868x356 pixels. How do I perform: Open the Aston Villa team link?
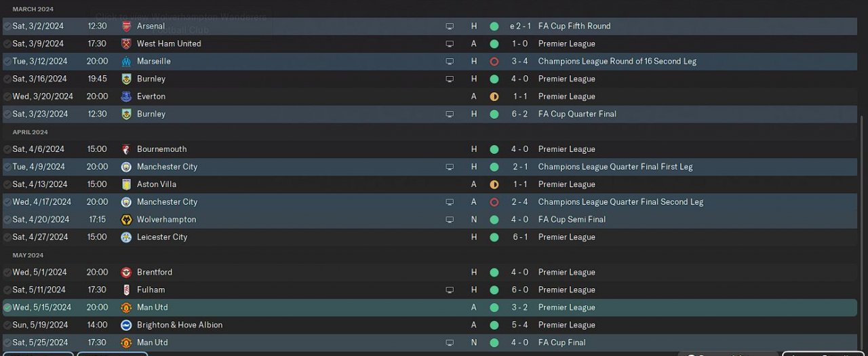[x=157, y=184]
